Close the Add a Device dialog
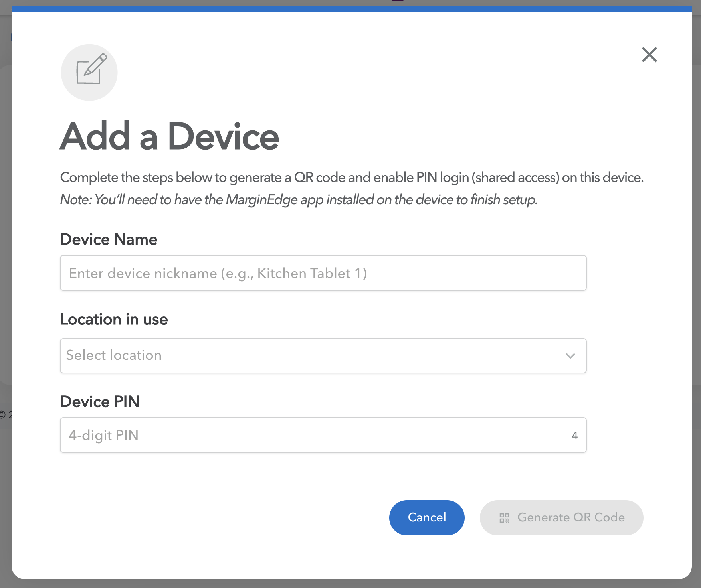The image size is (701, 588). click(x=649, y=55)
